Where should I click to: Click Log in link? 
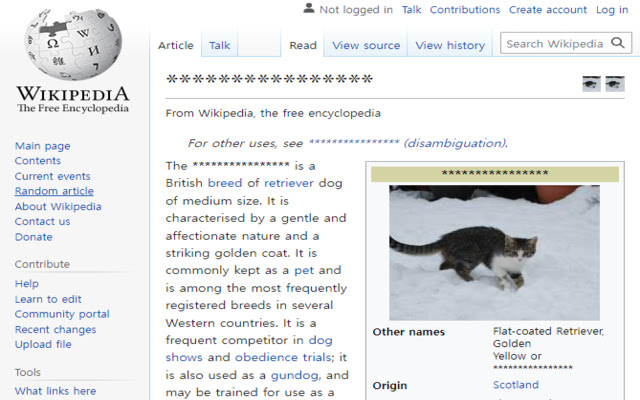pos(612,9)
